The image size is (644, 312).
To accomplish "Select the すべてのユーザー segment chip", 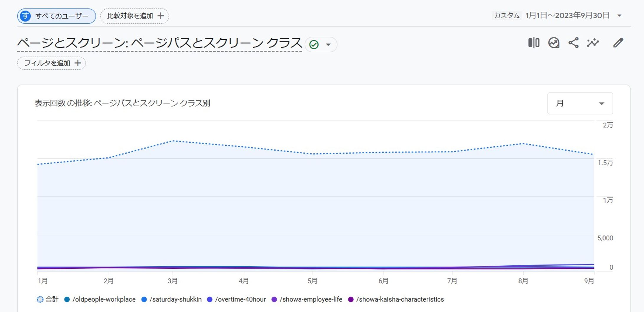I will (56, 16).
